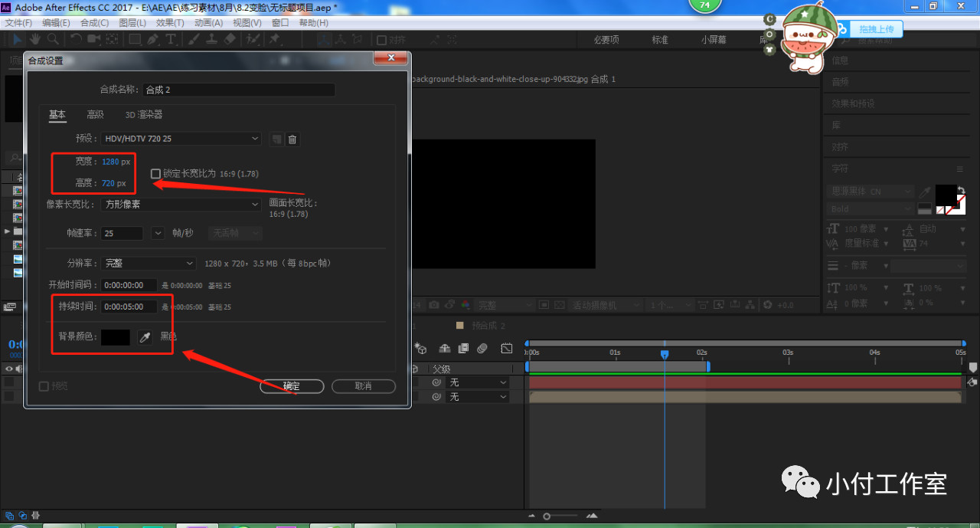Select the Hand tool in the toolbar
The height and width of the screenshot is (528, 980).
click(35, 39)
